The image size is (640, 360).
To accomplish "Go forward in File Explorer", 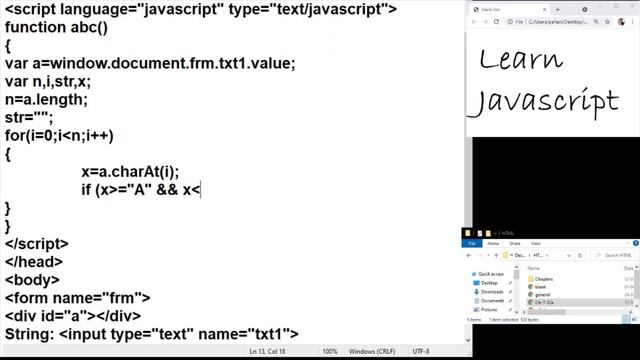I will (480, 256).
